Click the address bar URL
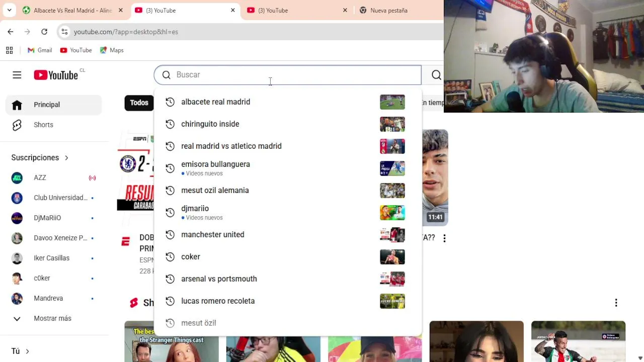This screenshot has width=644, height=362. [x=126, y=32]
